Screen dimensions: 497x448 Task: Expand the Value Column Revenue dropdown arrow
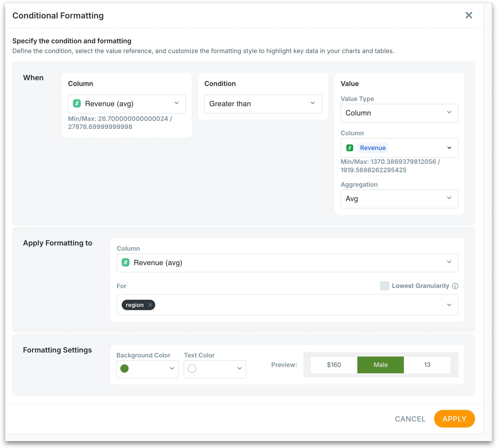(449, 148)
